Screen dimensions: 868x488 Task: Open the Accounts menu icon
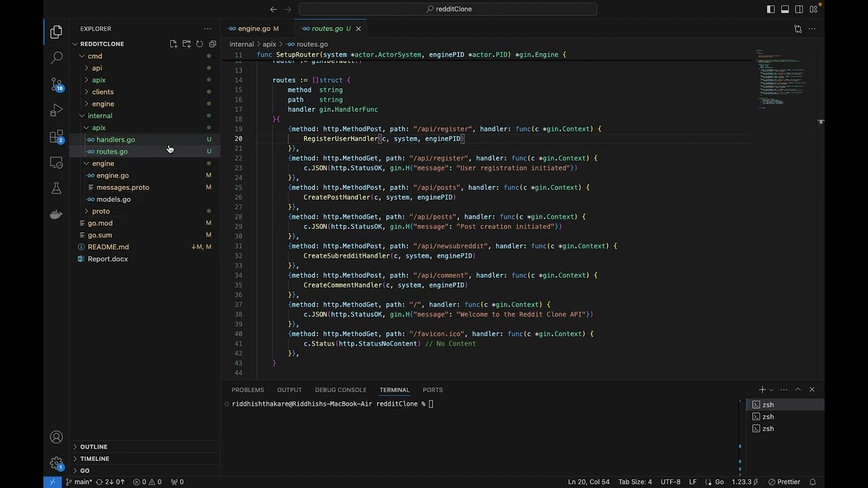point(56,437)
